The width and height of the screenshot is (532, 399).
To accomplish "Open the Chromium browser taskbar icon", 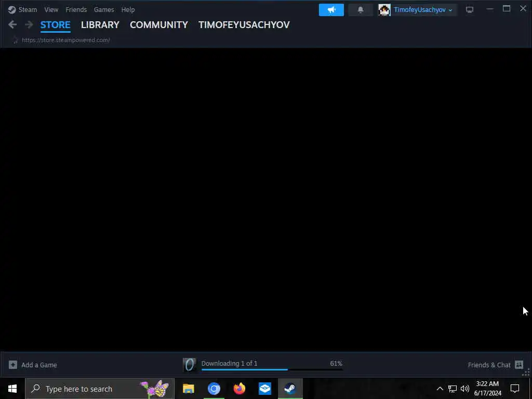I will coord(214,389).
